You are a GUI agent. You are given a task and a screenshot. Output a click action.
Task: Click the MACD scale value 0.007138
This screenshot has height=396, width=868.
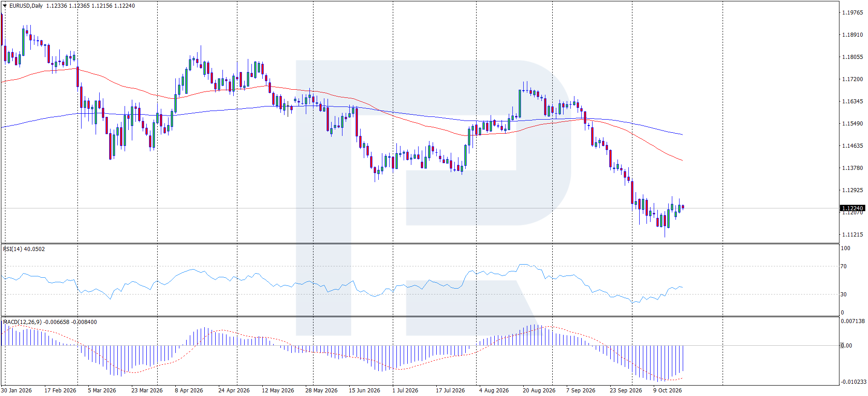pyautogui.click(x=853, y=321)
